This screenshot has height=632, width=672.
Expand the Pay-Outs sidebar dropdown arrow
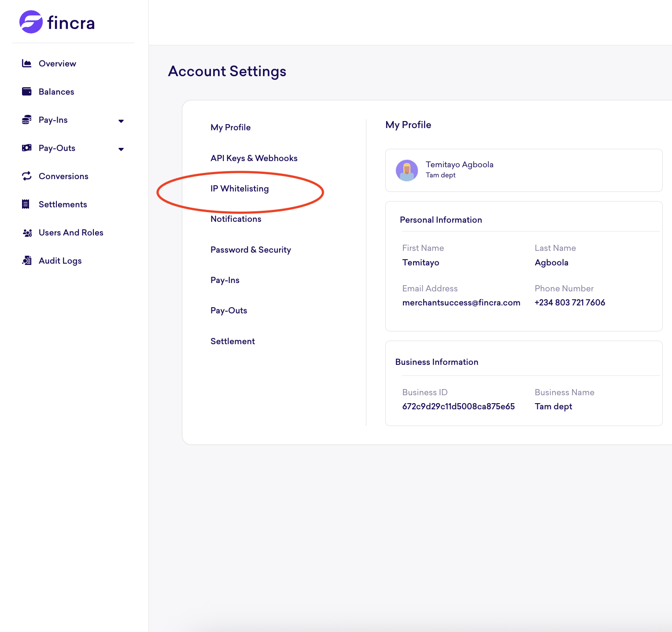coord(121,149)
